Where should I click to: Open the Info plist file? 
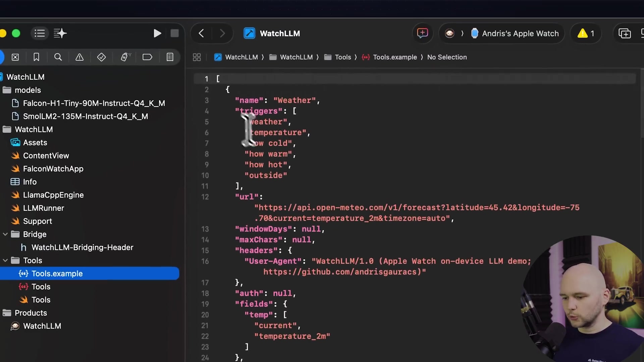coord(30,182)
